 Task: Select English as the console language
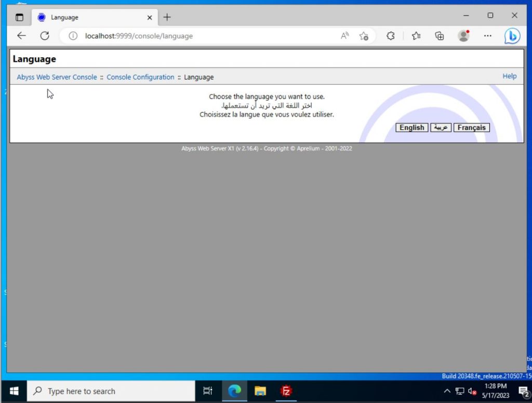(411, 127)
